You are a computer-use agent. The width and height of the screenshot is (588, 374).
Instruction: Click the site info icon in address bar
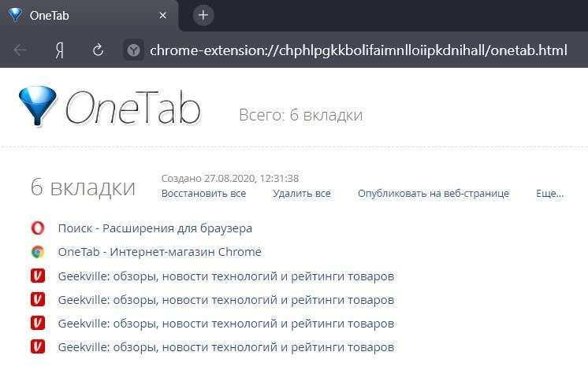135,50
